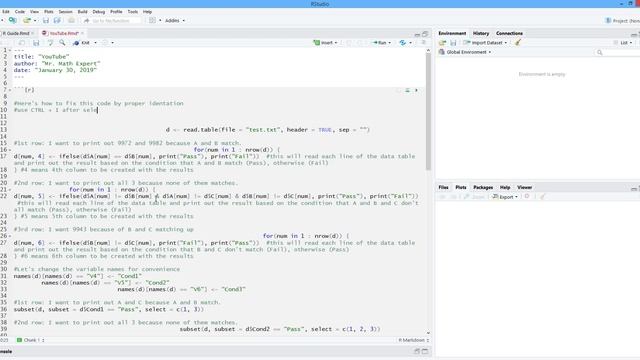Click the save current document icon

[46, 20]
